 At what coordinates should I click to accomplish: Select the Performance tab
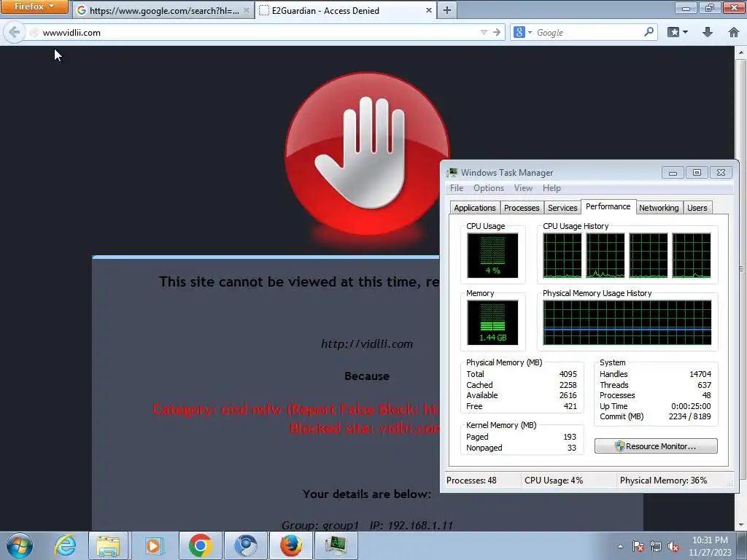608,206
